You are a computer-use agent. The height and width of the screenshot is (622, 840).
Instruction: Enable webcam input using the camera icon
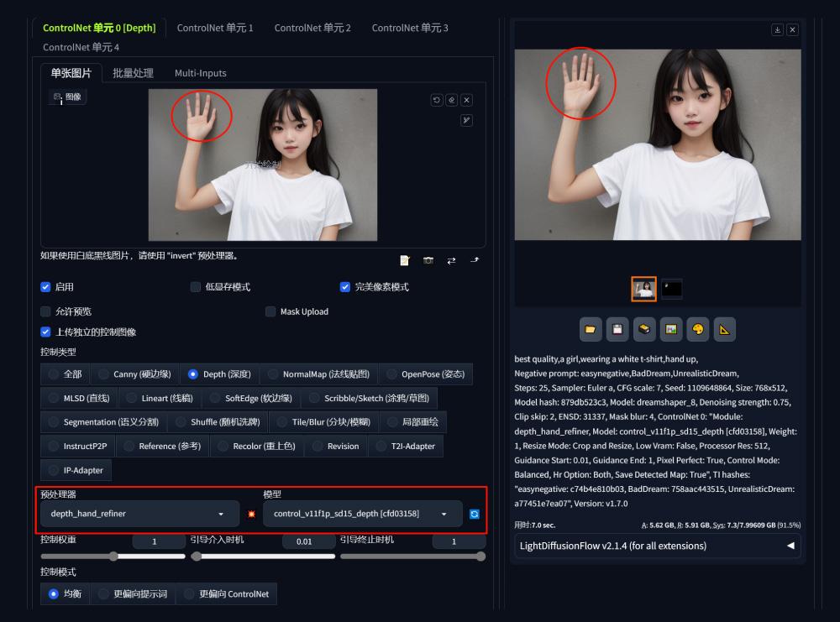pos(428,260)
